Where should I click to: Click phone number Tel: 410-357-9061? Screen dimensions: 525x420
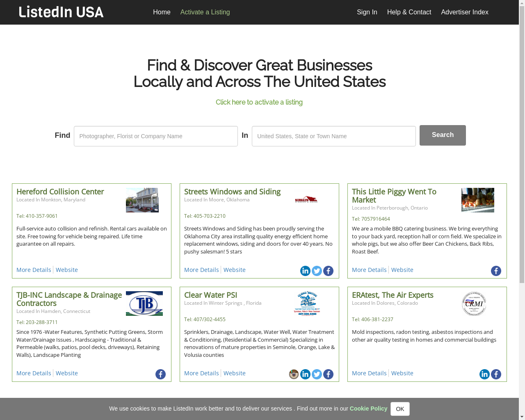pos(37,216)
